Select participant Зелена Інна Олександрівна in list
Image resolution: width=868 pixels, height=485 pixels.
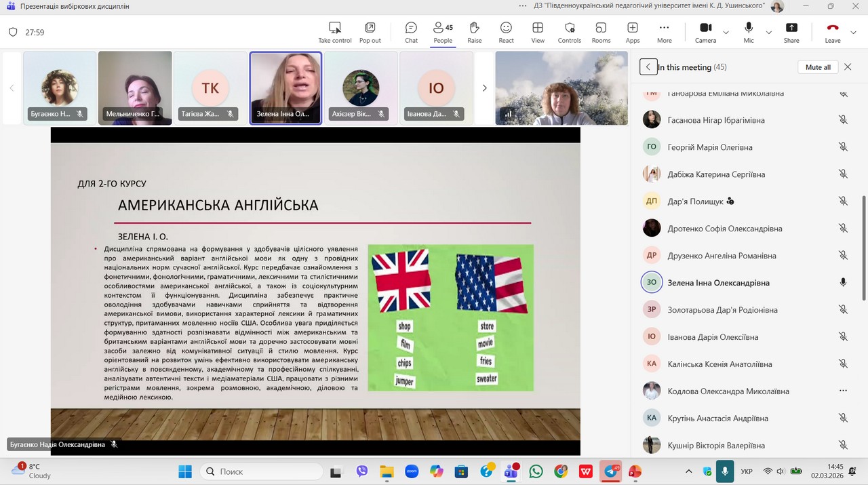[718, 283]
